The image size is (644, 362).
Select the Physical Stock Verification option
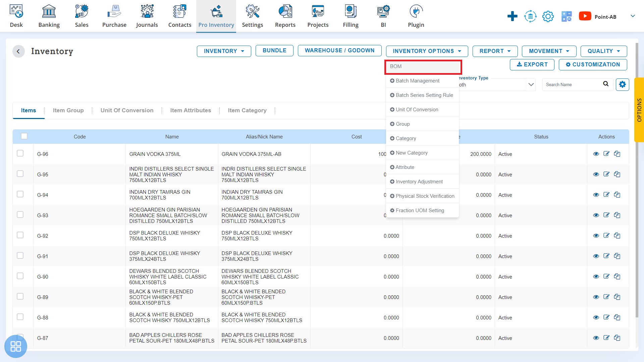[x=422, y=196]
